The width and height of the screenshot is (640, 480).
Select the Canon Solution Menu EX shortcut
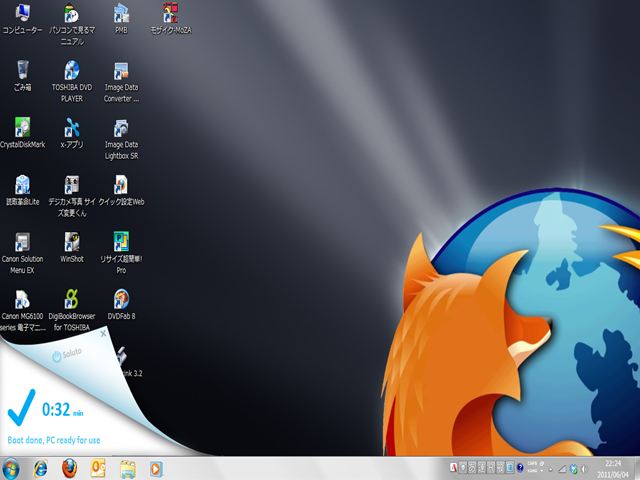(x=22, y=253)
